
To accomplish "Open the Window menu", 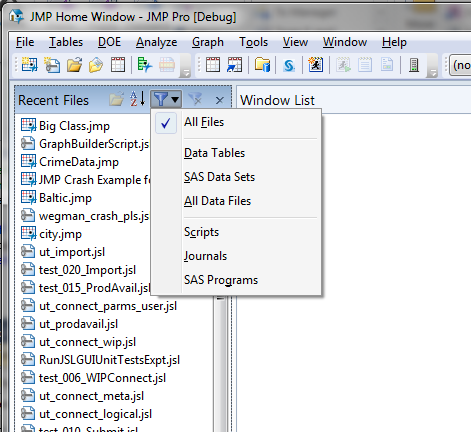I will point(345,42).
